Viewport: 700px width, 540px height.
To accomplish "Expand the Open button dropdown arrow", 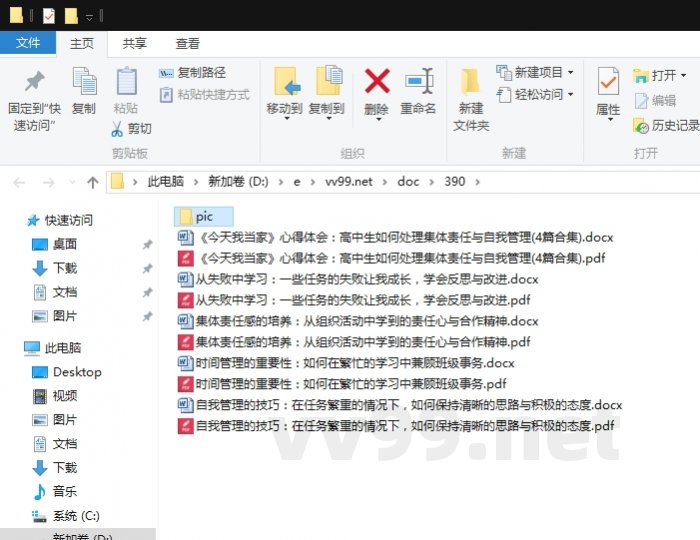I will pyautogui.click(x=683, y=75).
